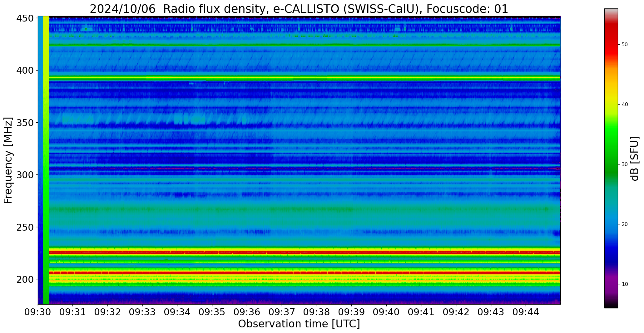The height and width of the screenshot is (333, 644).
Task: Click the 09:37 time tick label
Action: point(282,312)
